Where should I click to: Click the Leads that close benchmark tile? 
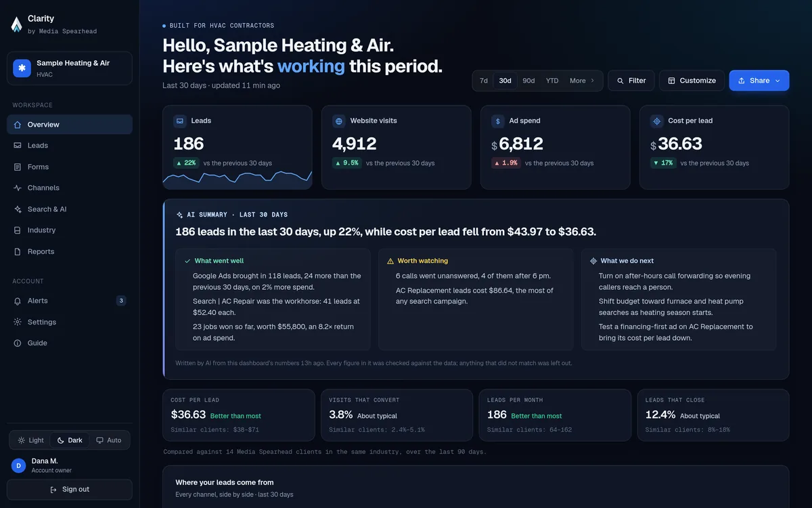[x=713, y=415]
